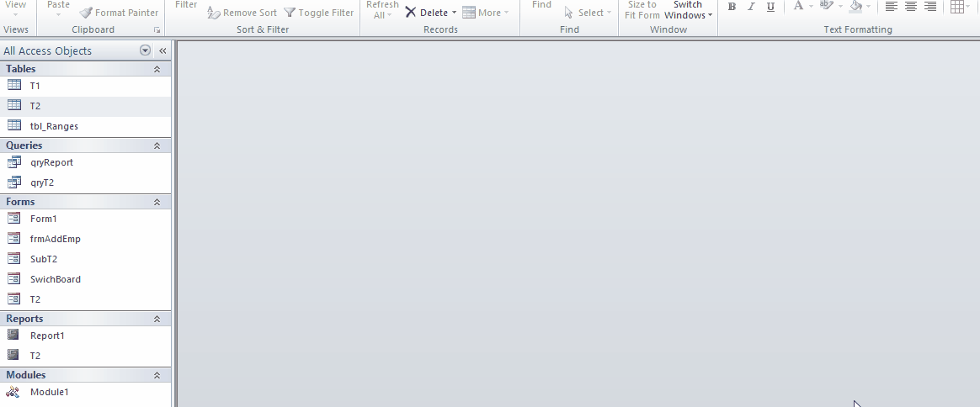The image size is (980, 407).
Task: Toggle Italic text formatting
Action: (x=751, y=7)
